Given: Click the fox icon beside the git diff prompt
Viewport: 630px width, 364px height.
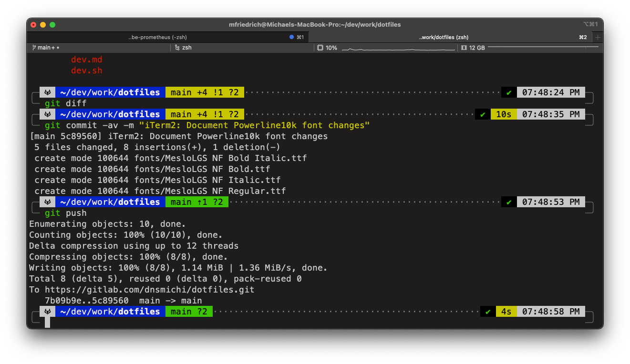Looking at the screenshot, I should 47,92.
